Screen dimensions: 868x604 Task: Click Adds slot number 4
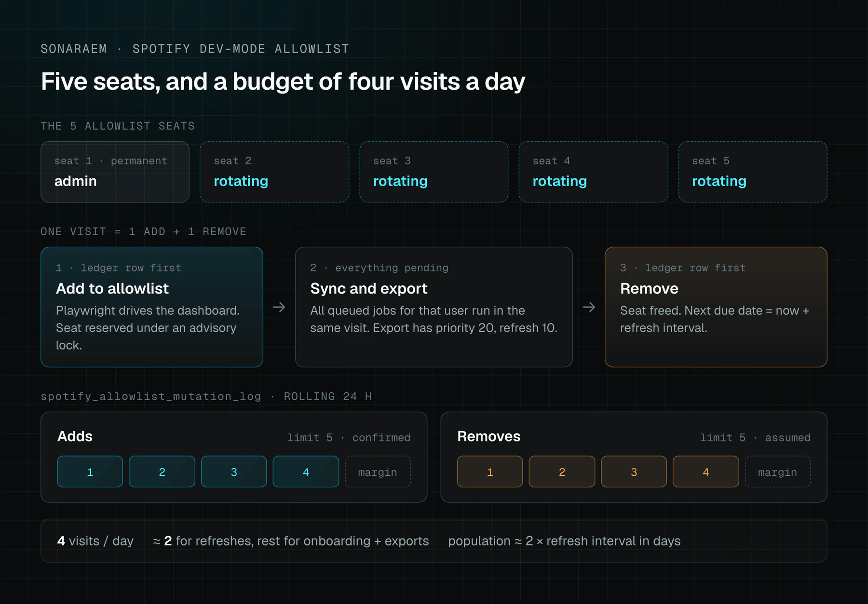(x=306, y=471)
